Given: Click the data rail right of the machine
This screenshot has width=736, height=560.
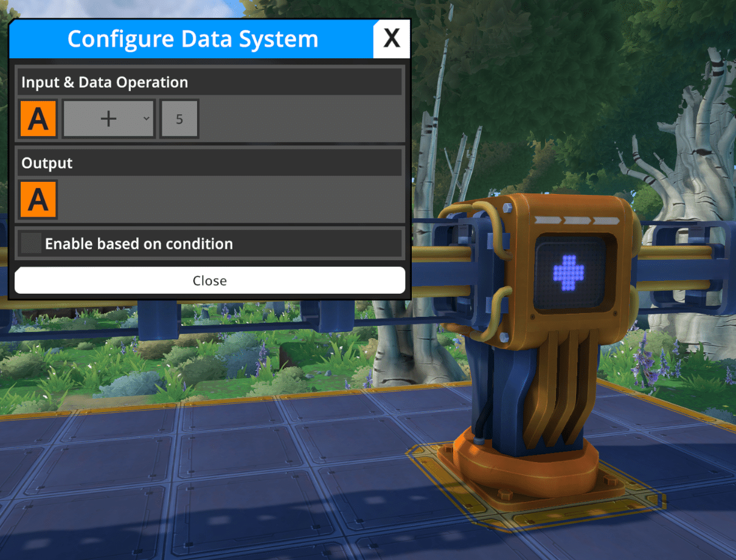Looking at the screenshot, I should 681,268.
